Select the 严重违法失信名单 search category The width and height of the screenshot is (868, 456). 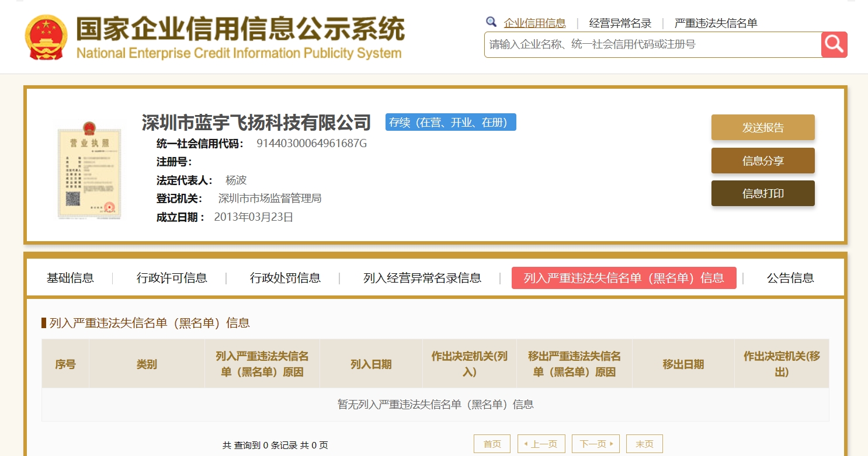click(716, 23)
